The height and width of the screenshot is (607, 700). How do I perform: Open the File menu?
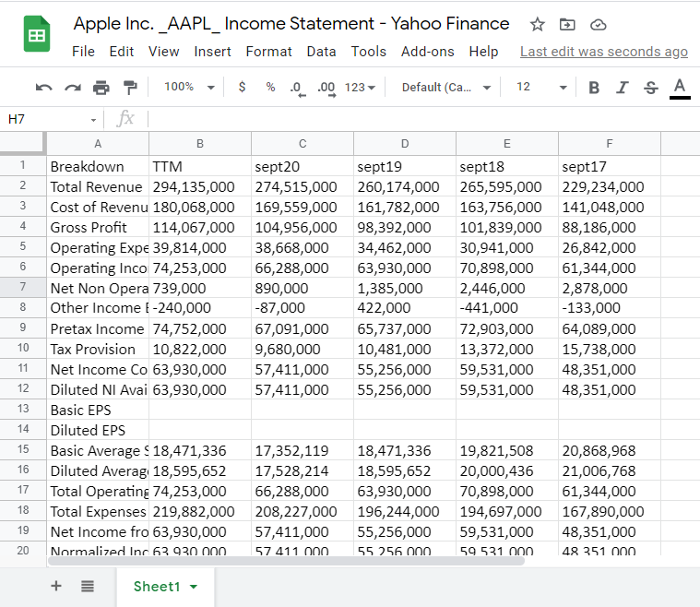[x=83, y=52]
